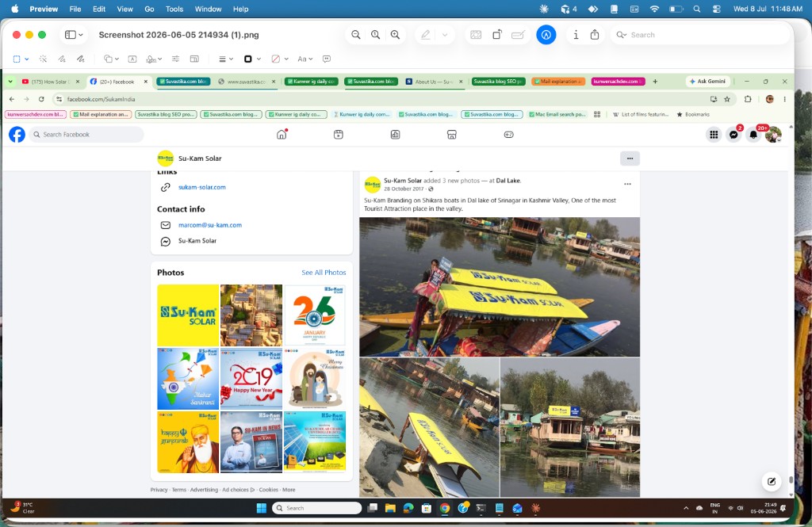
Task: Open Control Center from menu bar
Action: pos(717,9)
